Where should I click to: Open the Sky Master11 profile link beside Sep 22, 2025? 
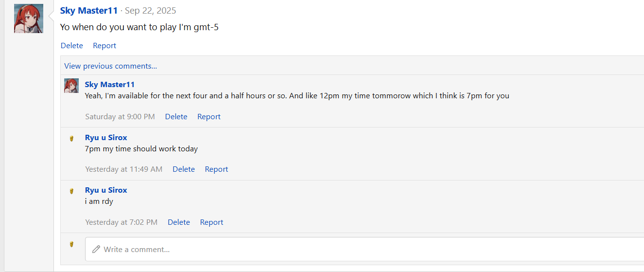pyautogui.click(x=89, y=11)
